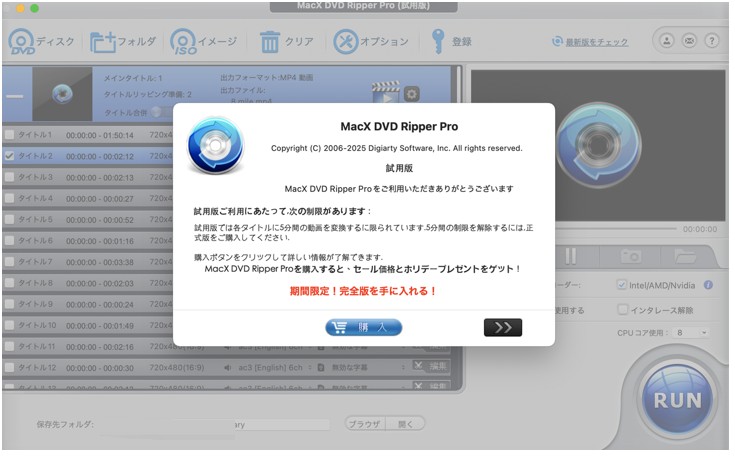Load a DVD with the ディスク button
This screenshot has width=735, height=456.
point(41,42)
